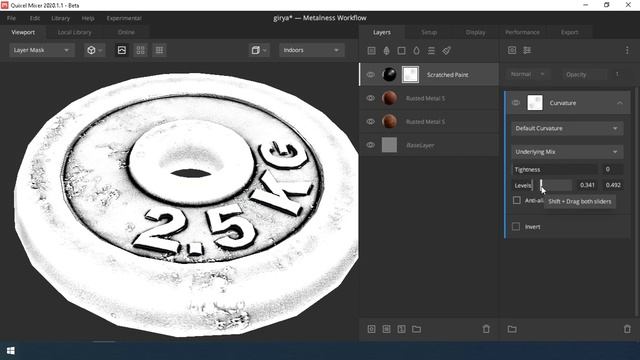Open the Edit menu
Image resolution: width=640 pixels, height=360 pixels.
[35, 18]
